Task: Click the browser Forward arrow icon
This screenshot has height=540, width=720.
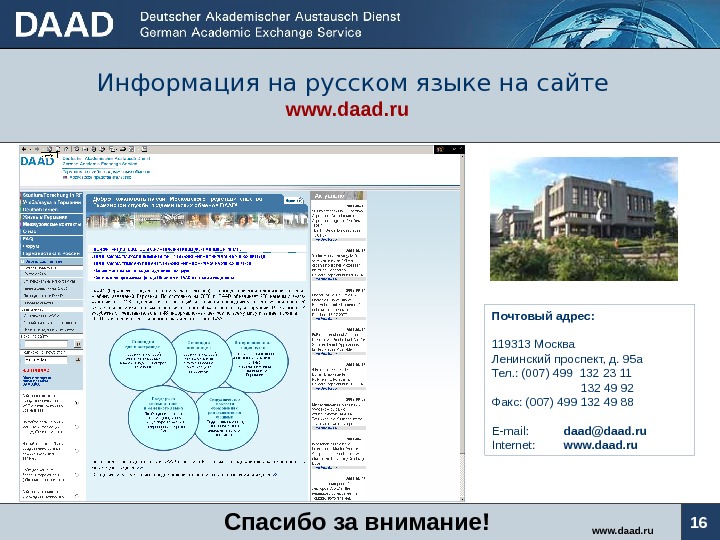Action: click(x=36, y=149)
